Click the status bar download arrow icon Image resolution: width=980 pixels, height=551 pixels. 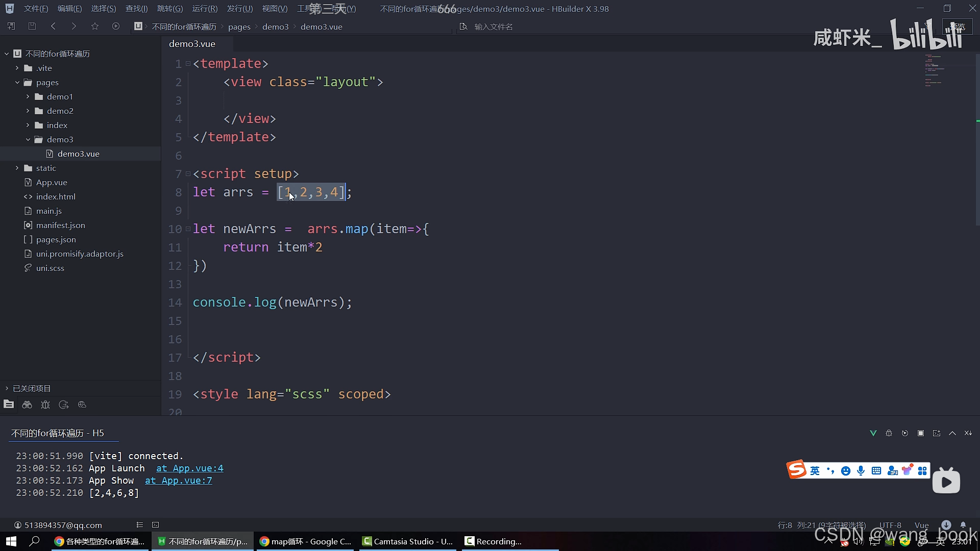tap(946, 524)
